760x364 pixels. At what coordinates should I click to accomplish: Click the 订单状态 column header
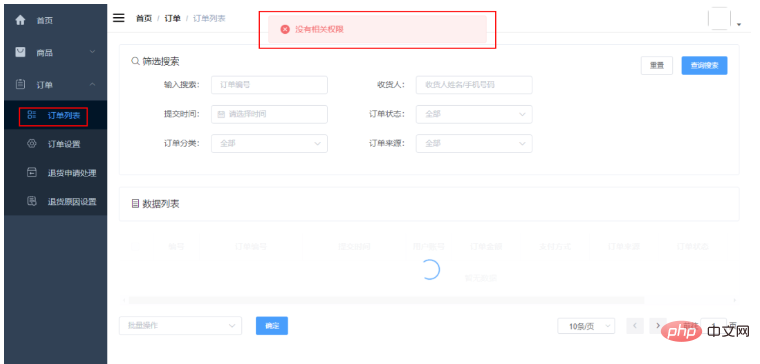click(x=693, y=247)
